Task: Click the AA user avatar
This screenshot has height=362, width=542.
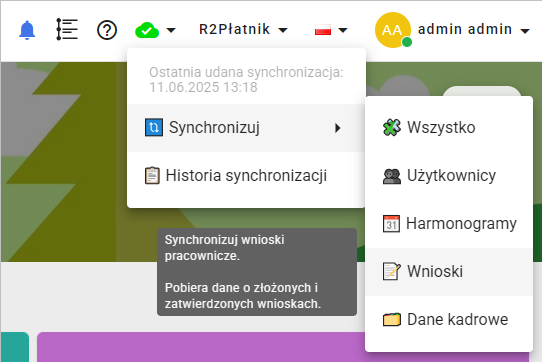Action: click(393, 30)
